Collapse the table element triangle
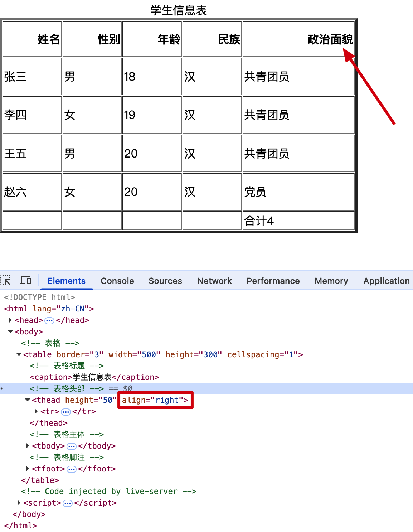 pyautogui.click(x=19, y=354)
